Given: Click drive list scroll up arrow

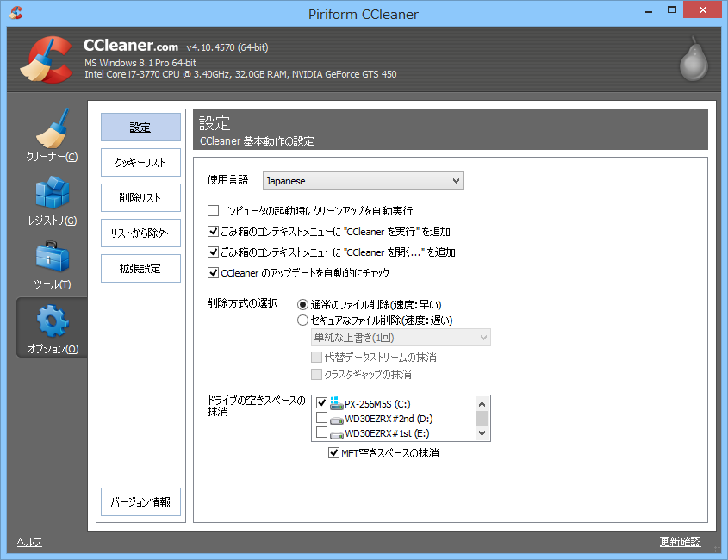Looking at the screenshot, I should 482,404.
